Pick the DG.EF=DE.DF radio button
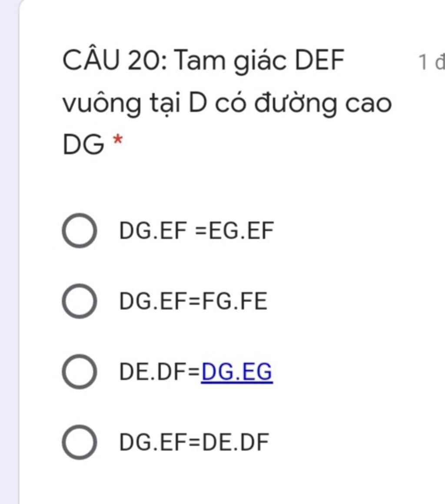445x504 pixels. [79, 442]
